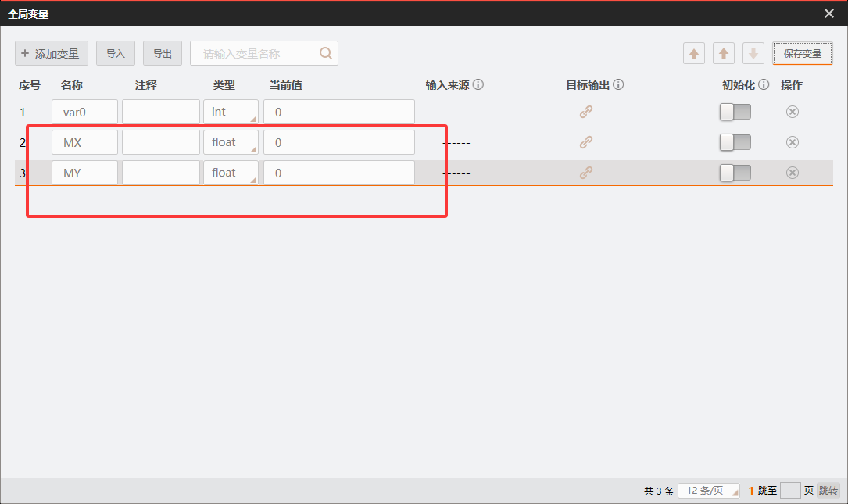Viewport: 848px width, 504px height.
Task: Click the move down arrow icon
Action: [753, 54]
